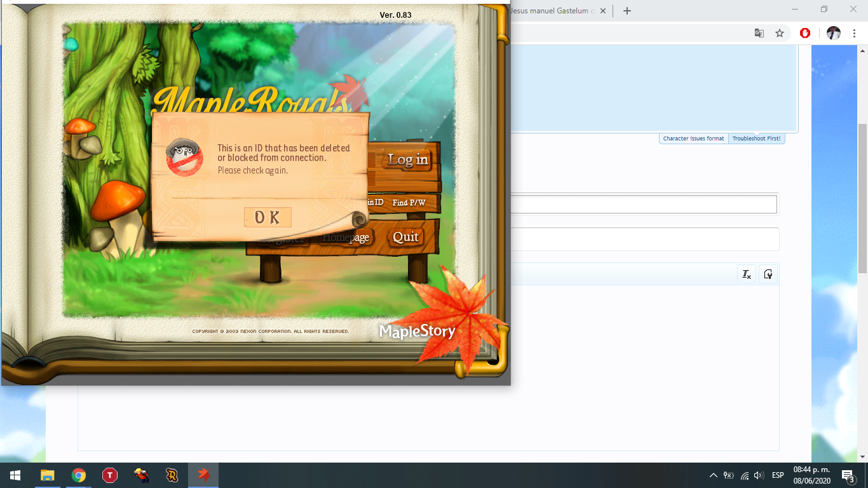Open the Windows Start menu
This screenshot has height=488, width=868.
click(x=15, y=475)
